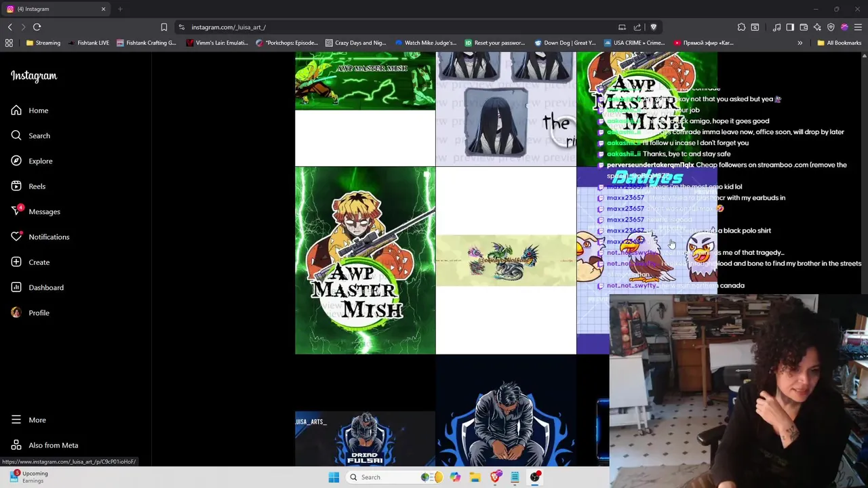Open Messages with unread badge
The height and width of the screenshot is (488, 868).
tap(35, 211)
